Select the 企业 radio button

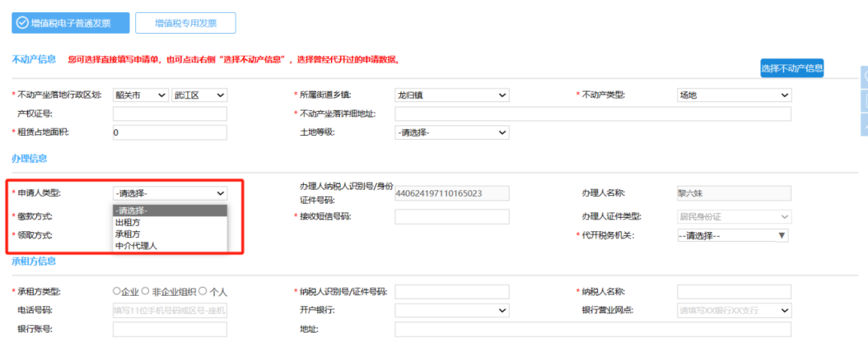click(117, 291)
